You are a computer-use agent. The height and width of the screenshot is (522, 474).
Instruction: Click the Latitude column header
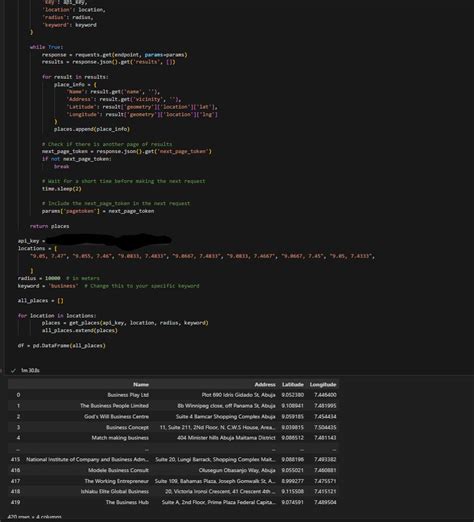(x=293, y=384)
